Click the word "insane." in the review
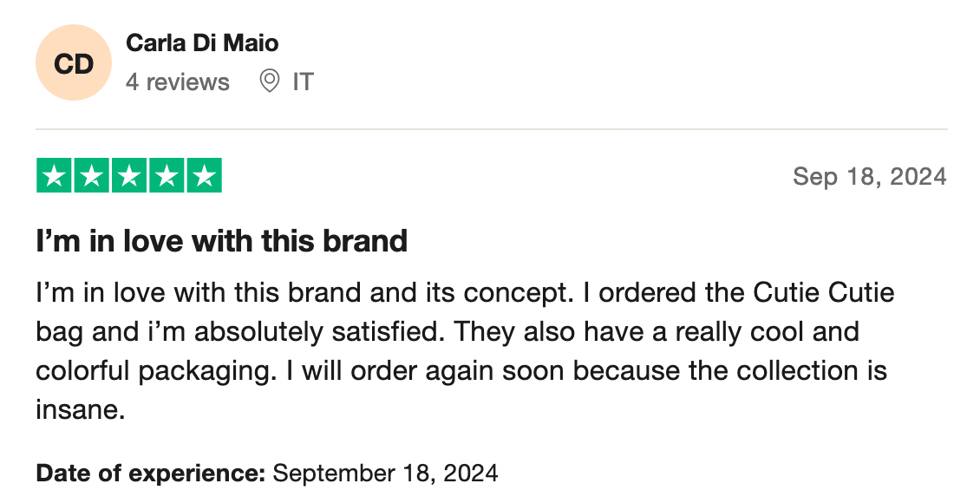Viewport: 980px width, 490px height. pyautogui.click(x=81, y=409)
